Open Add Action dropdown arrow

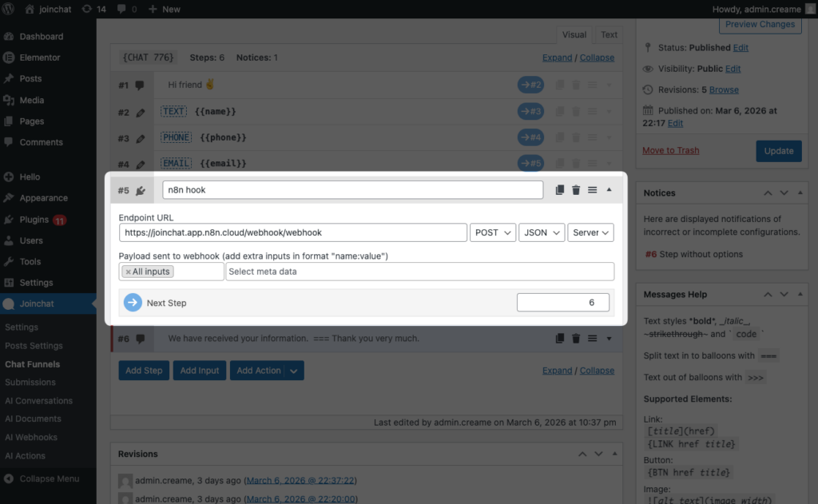[294, 371]
